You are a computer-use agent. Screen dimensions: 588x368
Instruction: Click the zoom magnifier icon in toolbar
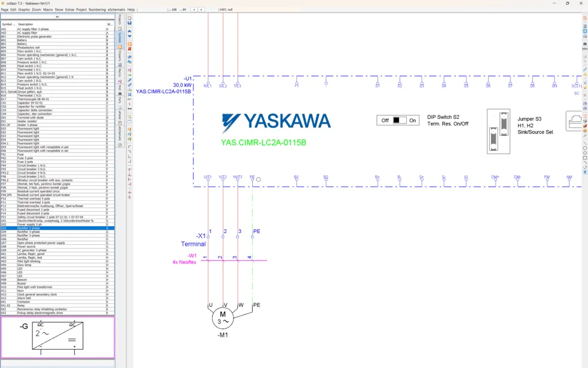click(129, 117)
